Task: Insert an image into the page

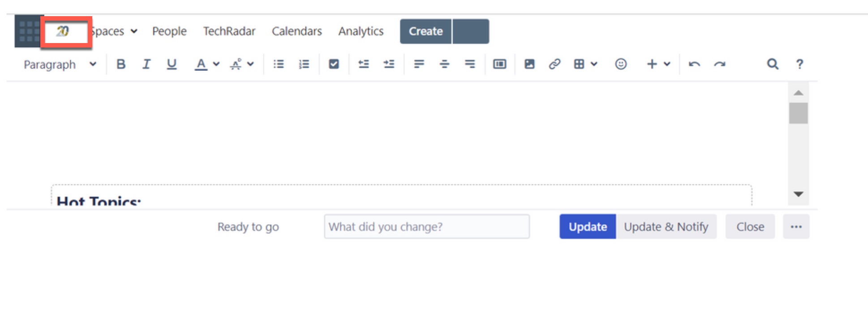Action: coord(529,64)
